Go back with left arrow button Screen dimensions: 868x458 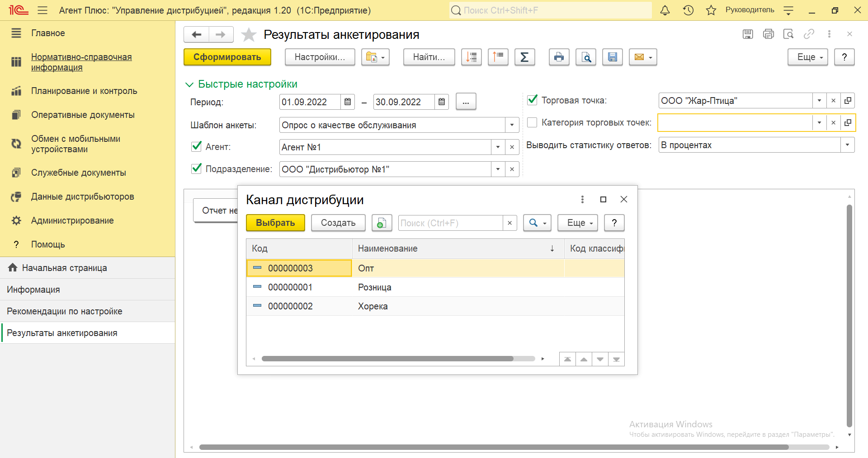point(196,34)
